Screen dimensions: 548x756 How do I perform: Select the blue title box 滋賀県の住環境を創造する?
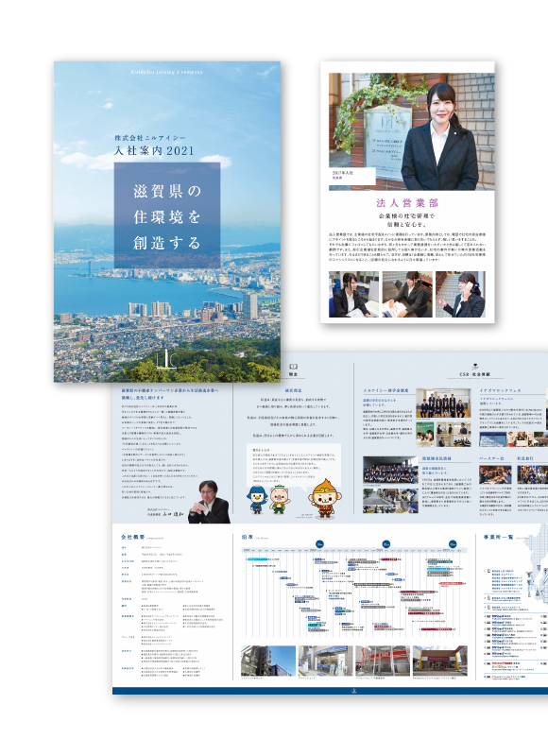pyautogui.click(x=167, y=215)
